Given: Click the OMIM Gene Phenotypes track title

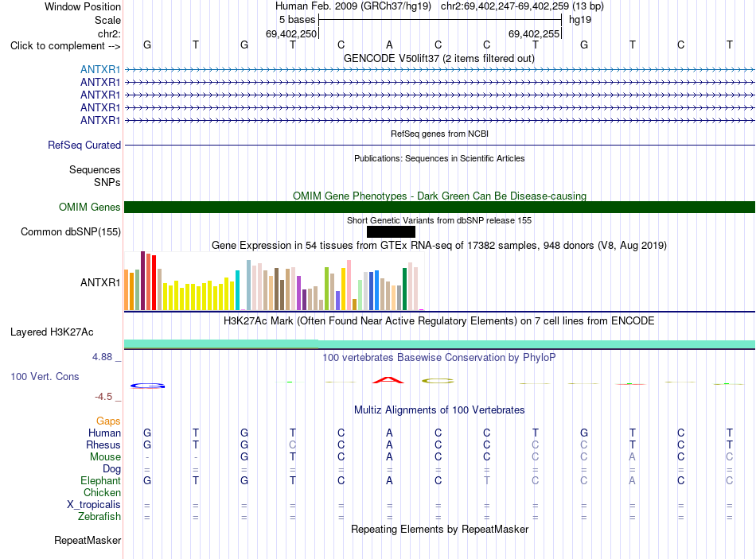Looking at the screenshot, I should click(440, 196).
